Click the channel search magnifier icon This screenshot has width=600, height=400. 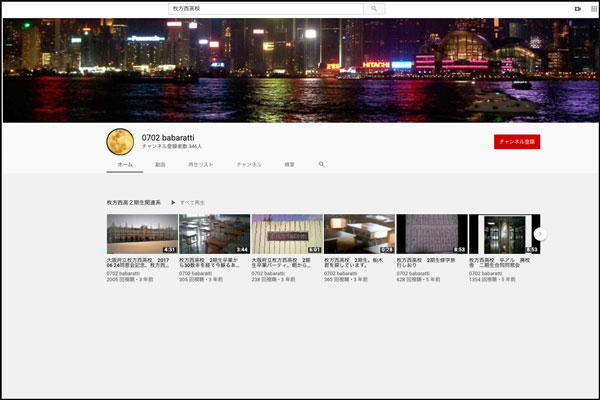pyautogui.click(x=322, y=164)
